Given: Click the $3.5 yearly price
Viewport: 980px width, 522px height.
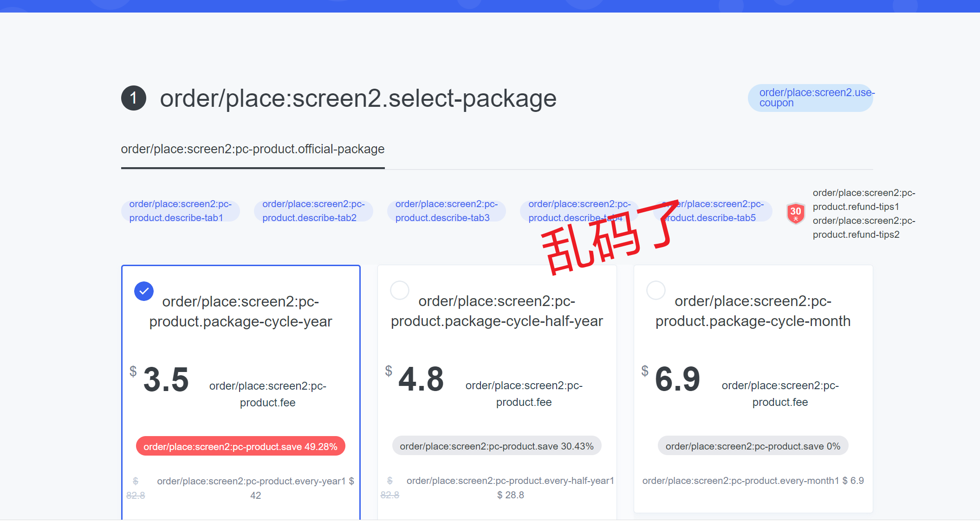Looking at the screenshot, I should pos(165,380).
